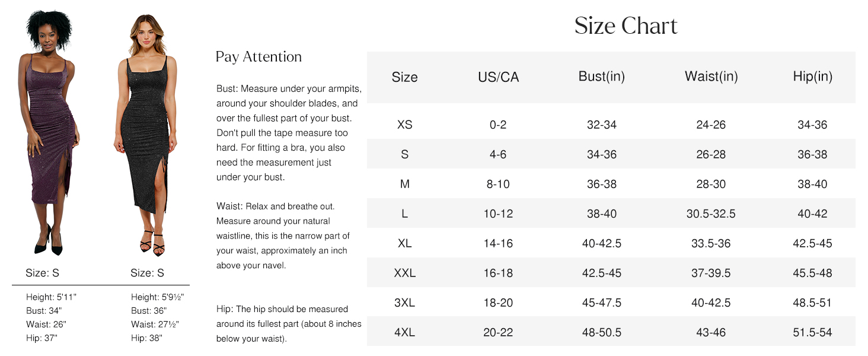Click the Pay Attention heading
The width and height of the screenshot is (868, 356).
tap(259, 57)
